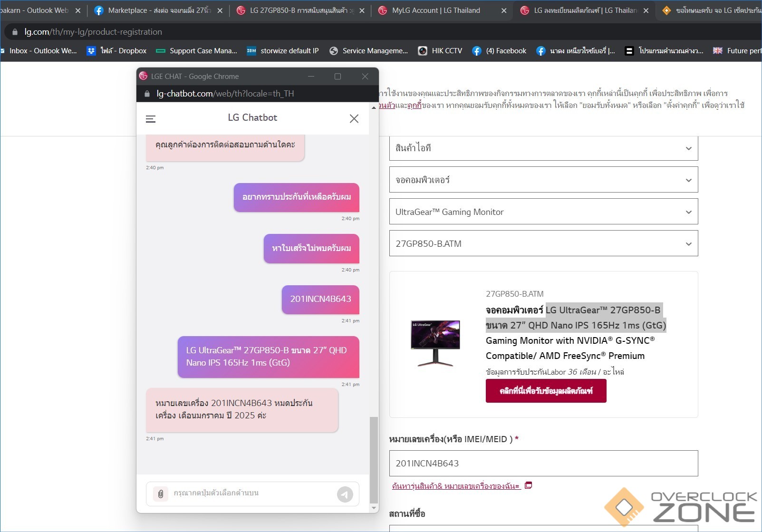Viewport: 762px width, 532px height.
Task: Click the lock icon in chat popup address bar
Action: (x=147, y=94)
